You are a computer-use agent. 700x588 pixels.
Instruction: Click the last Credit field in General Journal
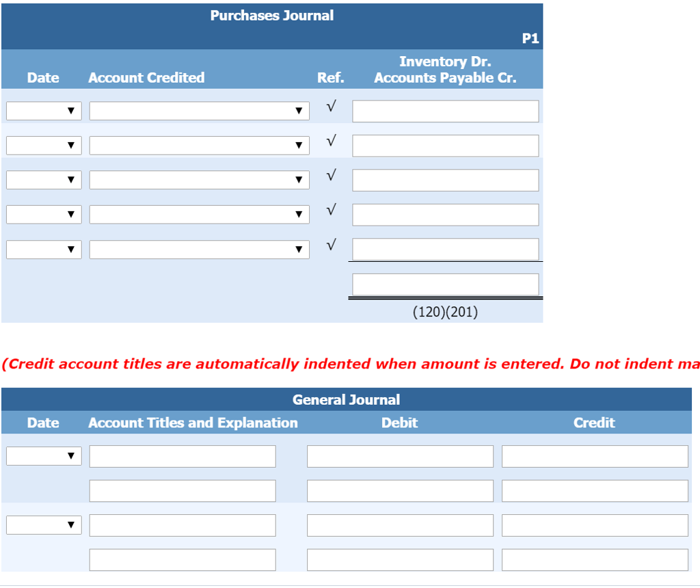coord(595,559)
